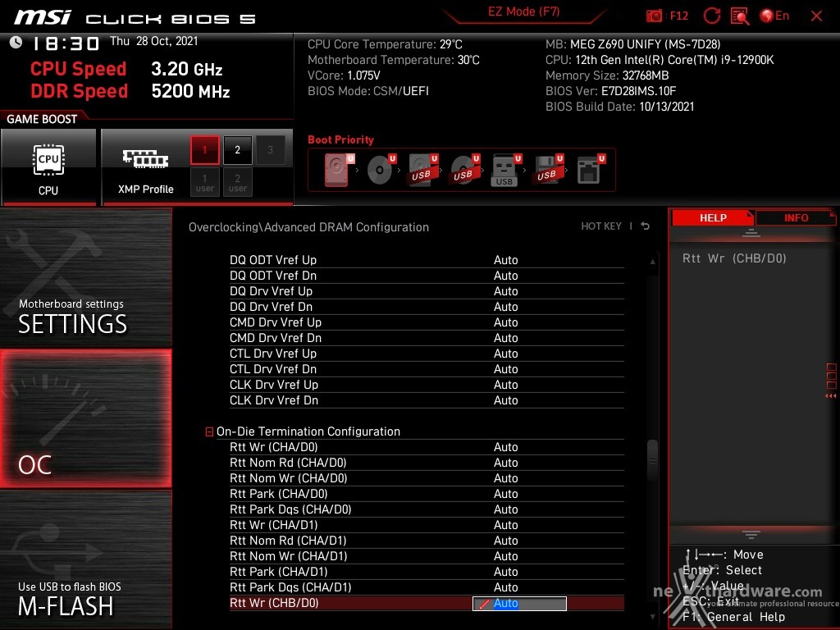Screen dimensions: 840x630
Task: Click the scroll down arrow of settings list
Action: click(x=652, y=617)
